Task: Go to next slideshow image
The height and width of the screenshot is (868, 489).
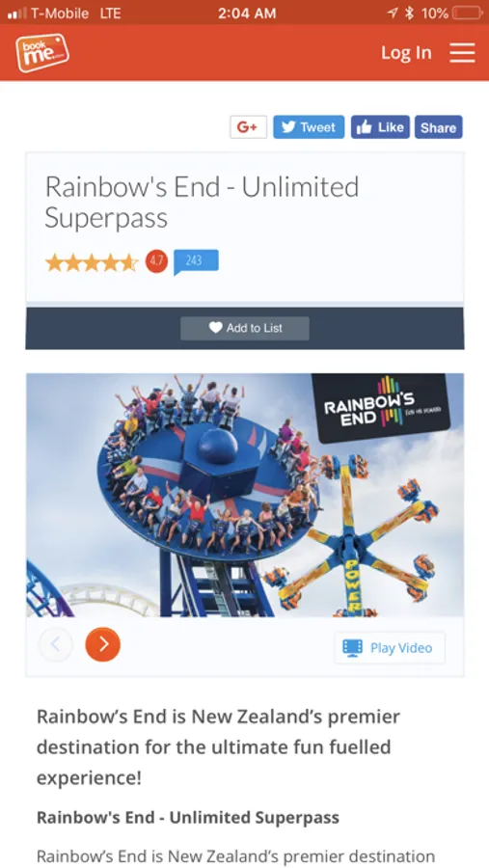Action: point(102,644)
